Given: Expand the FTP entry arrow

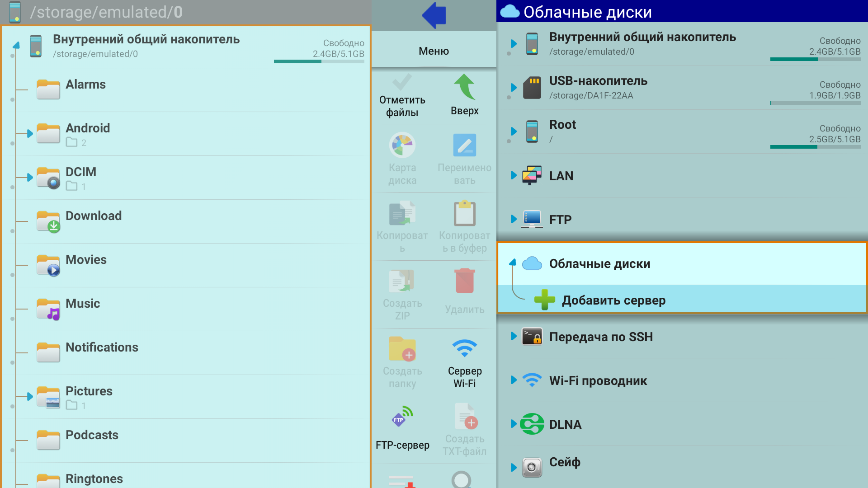Looking at the screenshot, I should point(514,219).
